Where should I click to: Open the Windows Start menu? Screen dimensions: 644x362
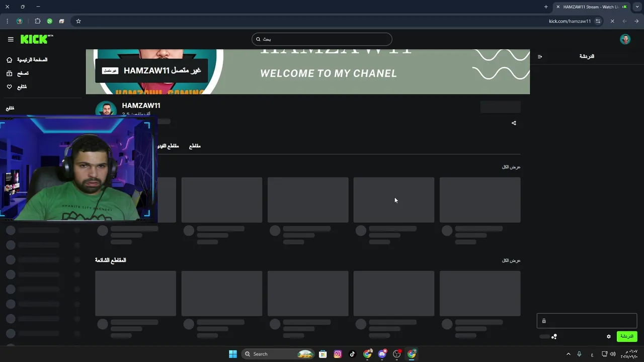pyautogui.click(x=233, y=354)
